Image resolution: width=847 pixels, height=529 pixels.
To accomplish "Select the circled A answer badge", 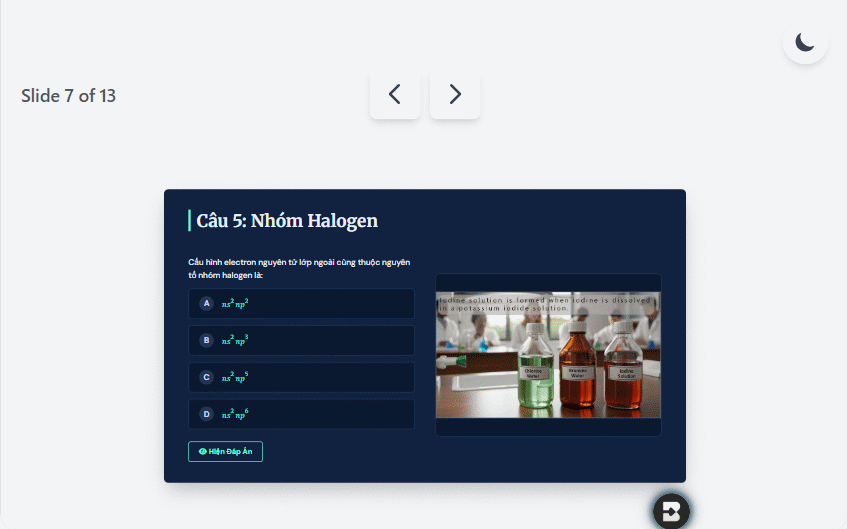I will (206, 304).
